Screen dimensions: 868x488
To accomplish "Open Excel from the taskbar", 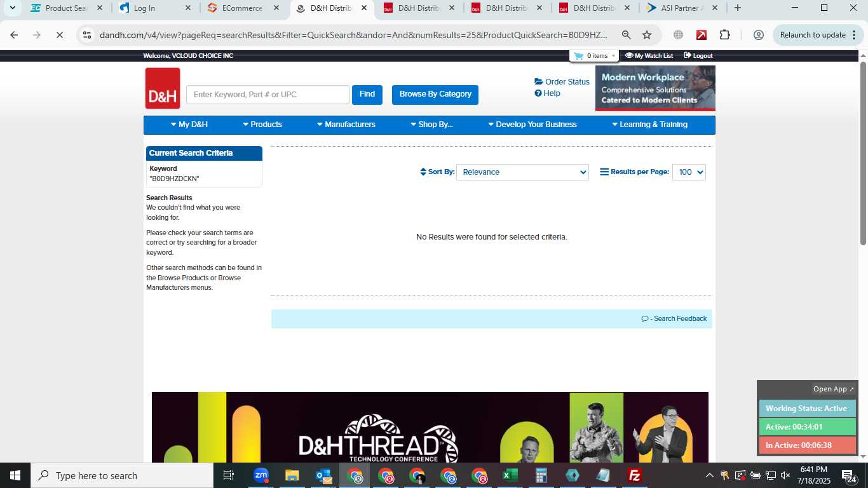I will point(510,475).
